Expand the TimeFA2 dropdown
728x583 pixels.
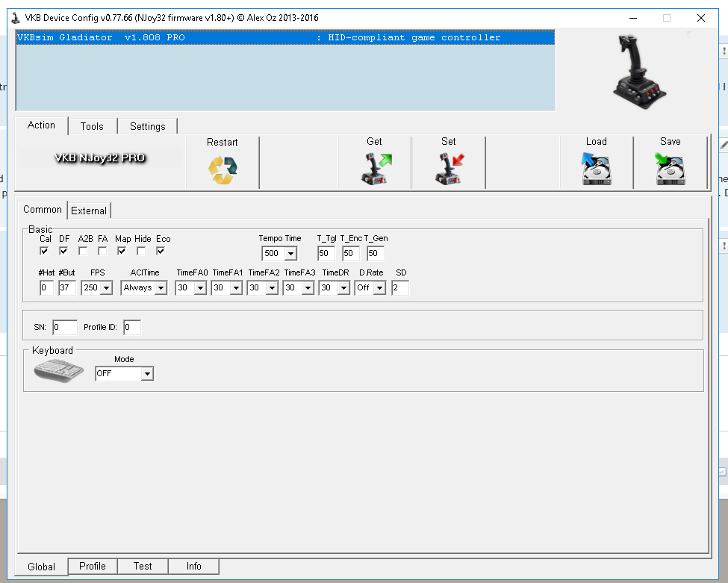click(x=272, y=288)
